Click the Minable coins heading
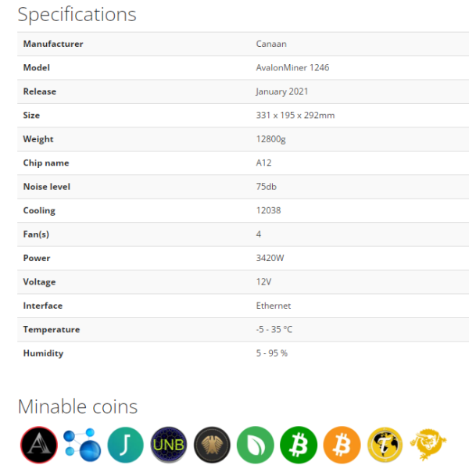Image resolution: width=469 pixels, height=476 pixels. (77, 406)
